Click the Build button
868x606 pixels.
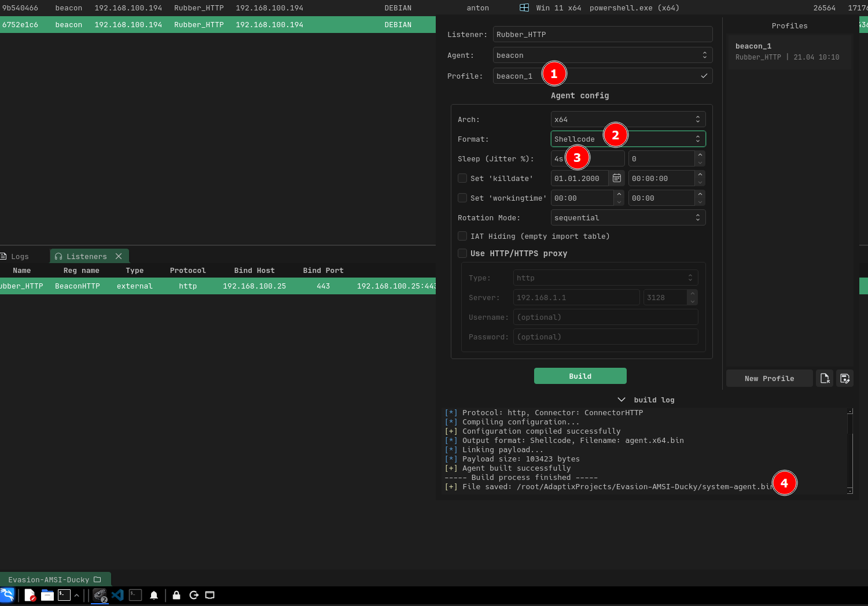[x=580, y=376]
